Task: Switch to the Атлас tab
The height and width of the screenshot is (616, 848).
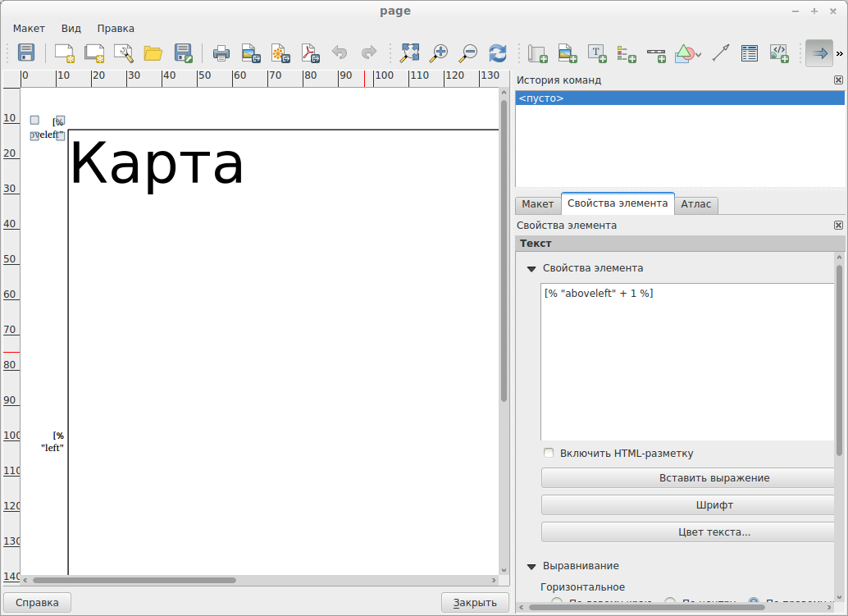Action: 695,203
